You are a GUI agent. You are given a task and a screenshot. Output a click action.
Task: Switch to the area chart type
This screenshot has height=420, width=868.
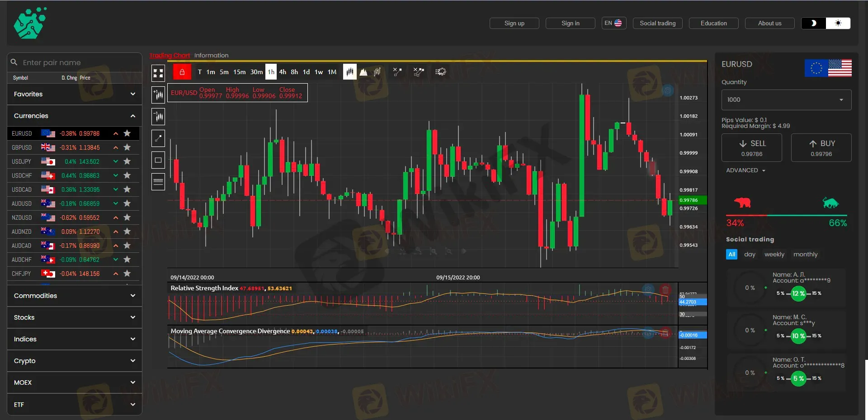point(364,72)
